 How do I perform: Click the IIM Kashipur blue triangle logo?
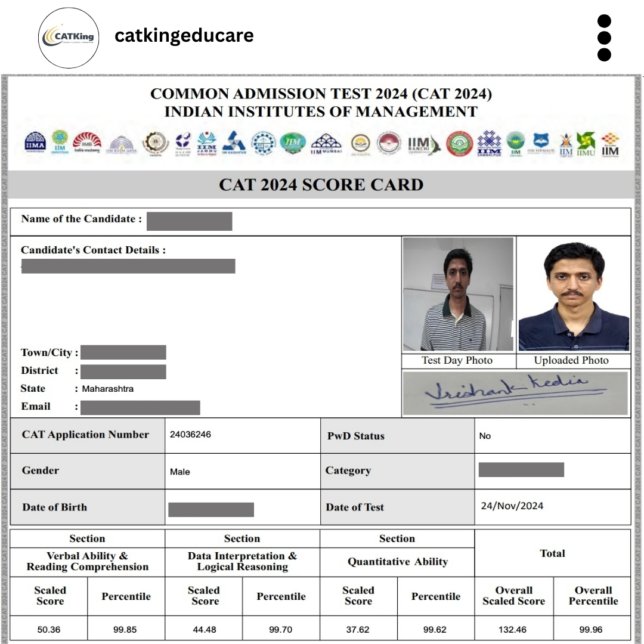coord(234,143)
